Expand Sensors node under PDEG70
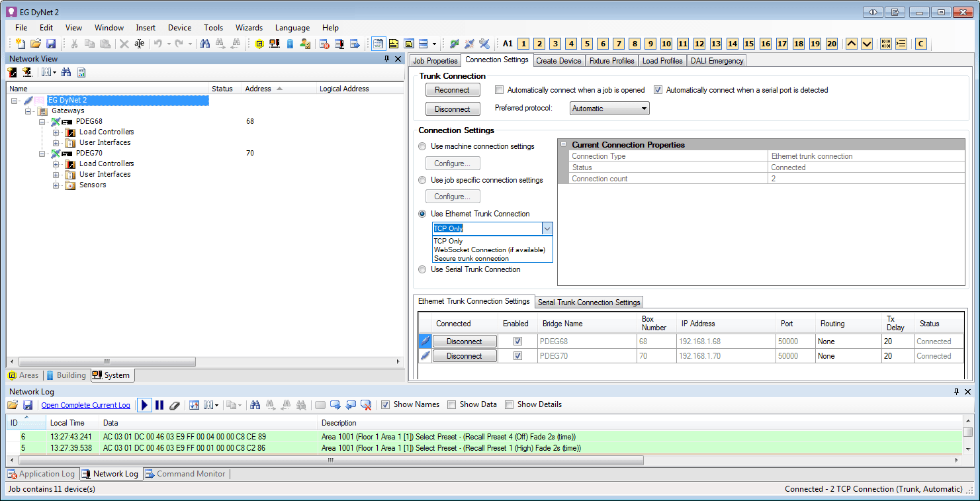The width and height of the screenshot is (980, 501). (x=56, y=185)
